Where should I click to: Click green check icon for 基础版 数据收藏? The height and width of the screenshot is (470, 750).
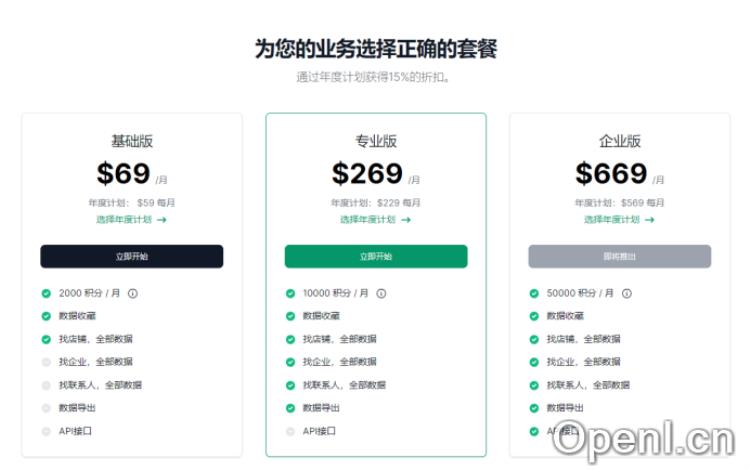click(46, 316)
